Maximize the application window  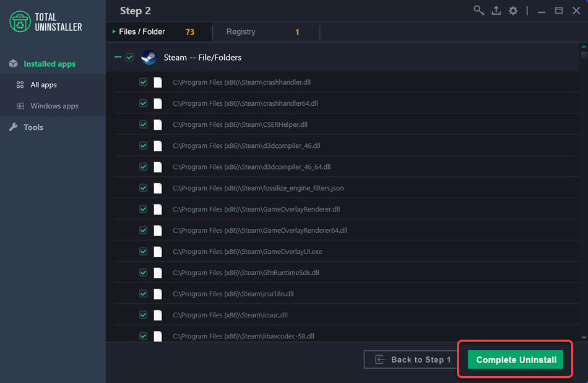(559, 11)
